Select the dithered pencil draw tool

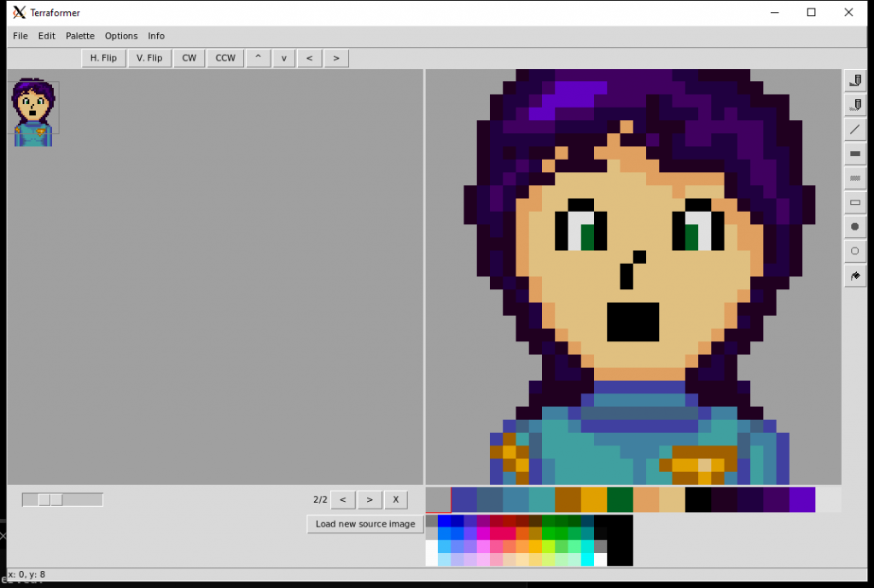click(855, 105)
